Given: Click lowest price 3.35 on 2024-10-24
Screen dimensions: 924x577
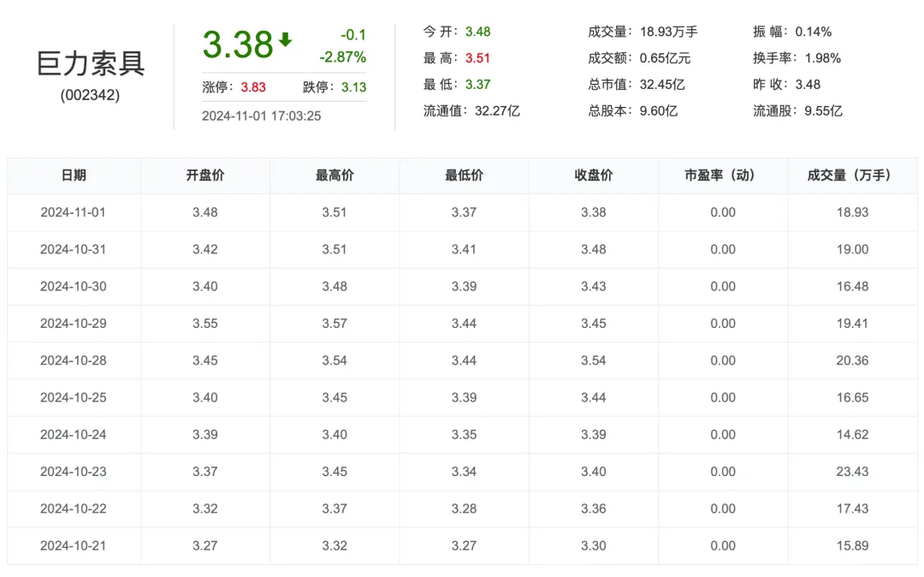Looking at the screenshot, I should 465,434.
